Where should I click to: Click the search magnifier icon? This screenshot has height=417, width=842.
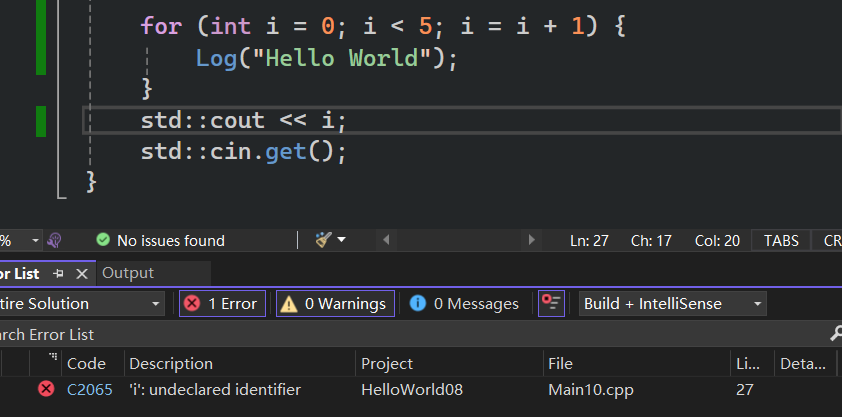click(x=835, y=334)
